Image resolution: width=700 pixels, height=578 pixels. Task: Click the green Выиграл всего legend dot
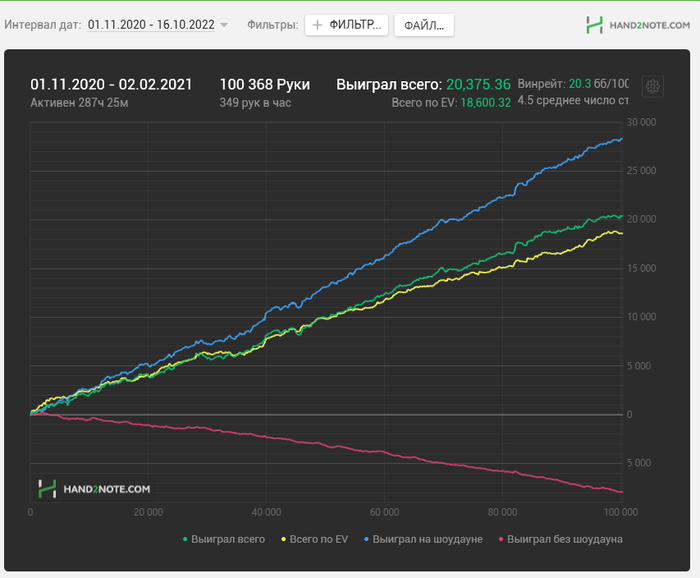(185, 539)
